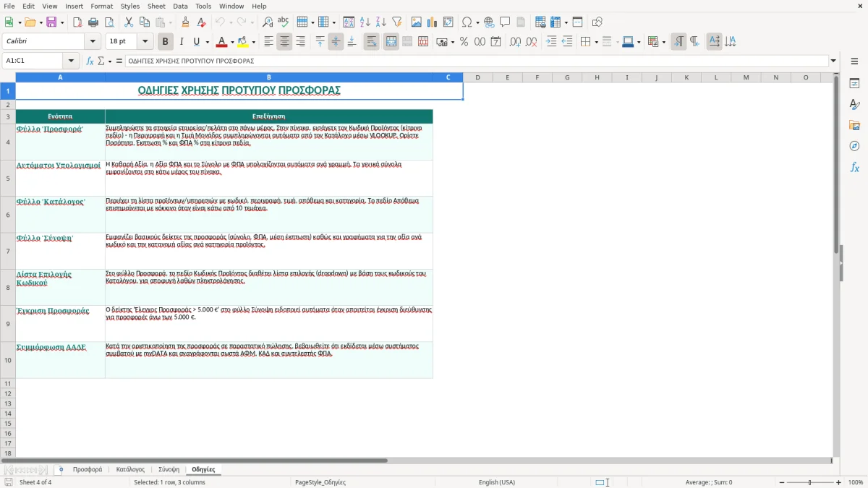This screenshot has width=868, height=488.
Task: Open the Name Box dropdown arrow
Action: [x=71, y=61]
